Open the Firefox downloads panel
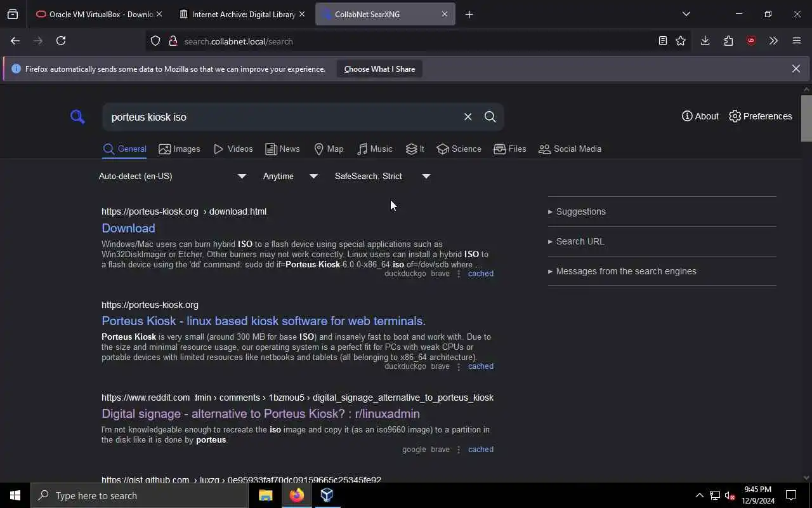 (705, 41)
